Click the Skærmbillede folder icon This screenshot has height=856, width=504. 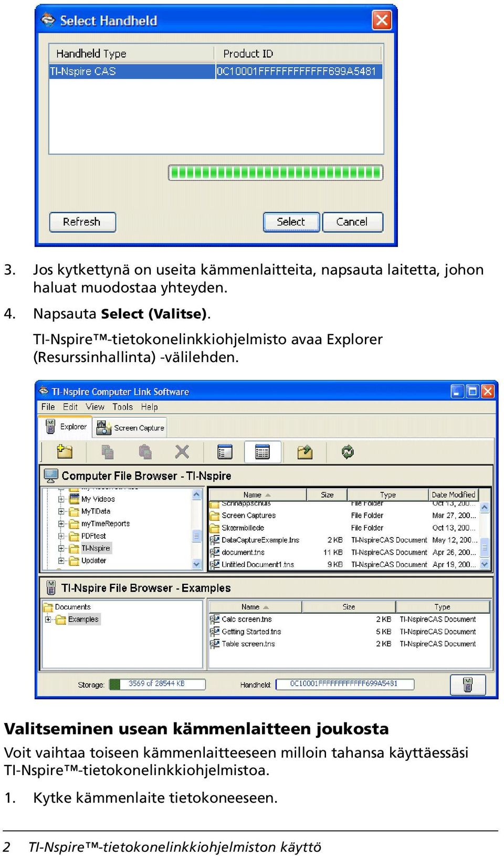click(214, 528)
